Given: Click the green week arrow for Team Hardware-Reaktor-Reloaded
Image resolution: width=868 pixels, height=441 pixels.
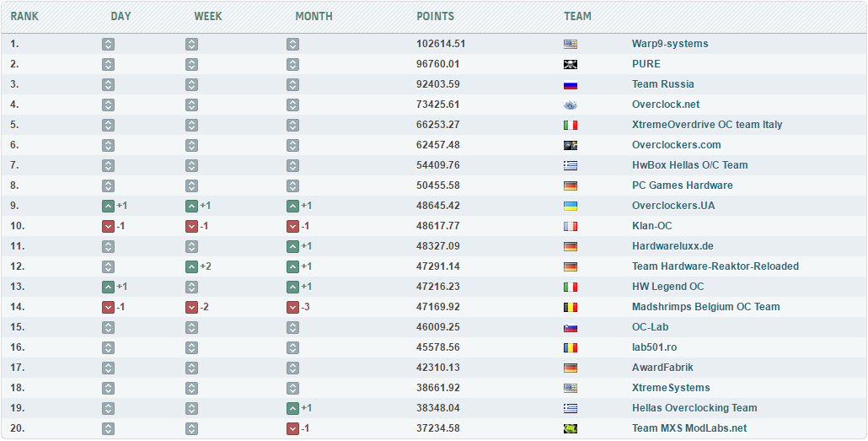Looking at the screenshot, I should tap(192, 266).
